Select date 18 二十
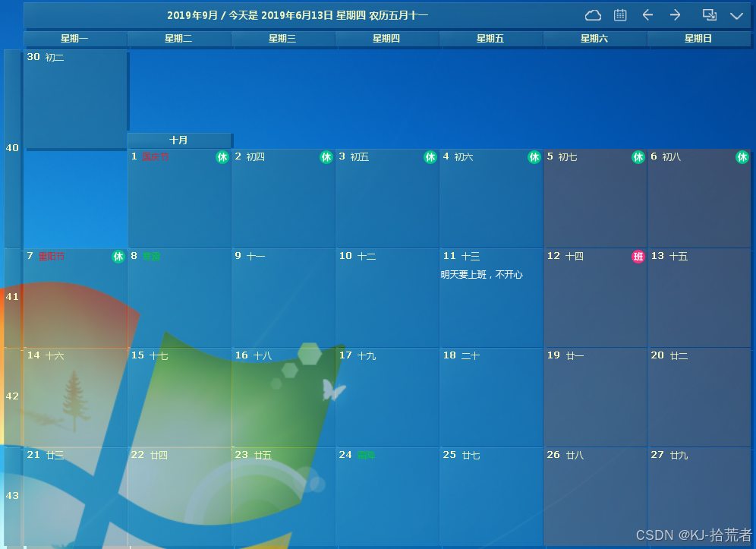Viewport: 756px width, 549px height. (491, 397)
